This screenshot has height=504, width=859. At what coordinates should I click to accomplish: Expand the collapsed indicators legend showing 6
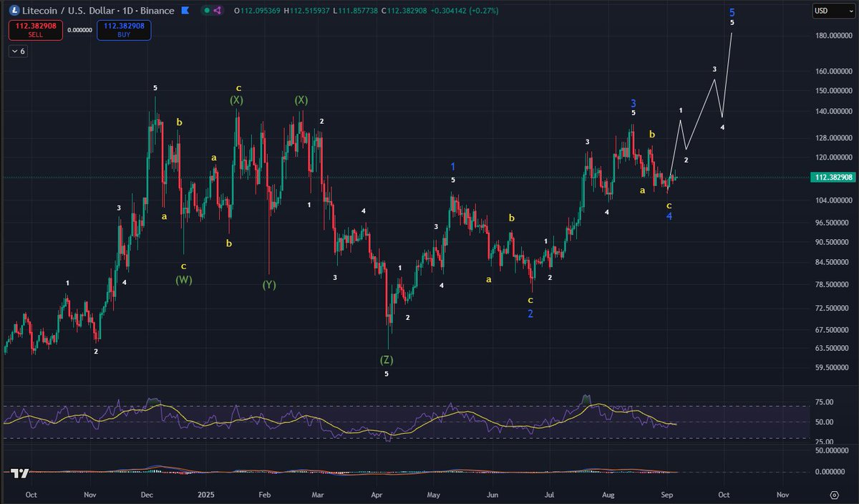pyautogui.click(x=18, y=52)
